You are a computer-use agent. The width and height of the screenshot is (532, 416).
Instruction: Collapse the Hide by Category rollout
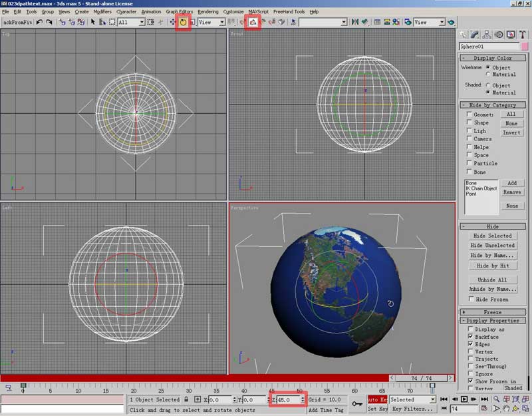tap(492, 105)
